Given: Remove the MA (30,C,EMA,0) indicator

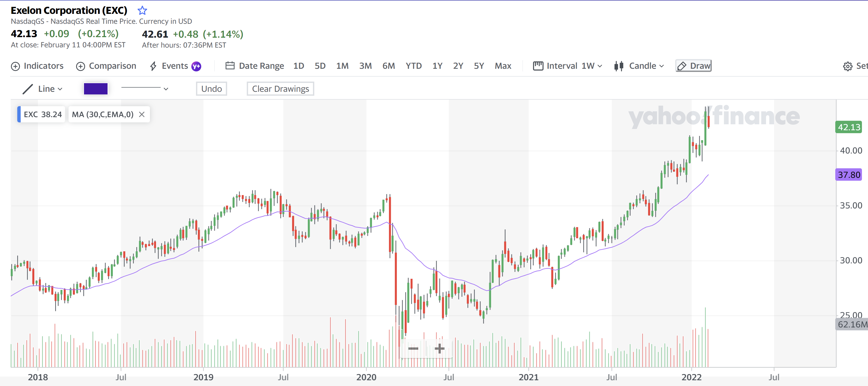Looking at the screenshot, I should point(142,115).
